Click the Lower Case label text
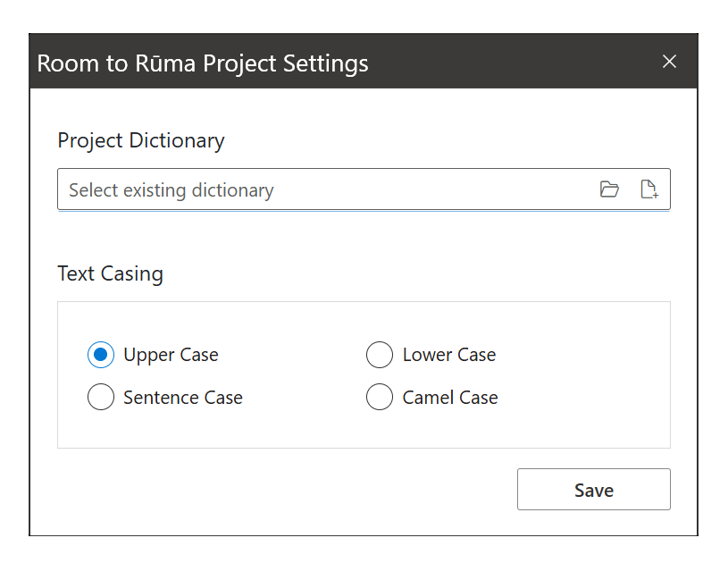The height and width of the screenshot is (563, 728). [x=448, y=355]
